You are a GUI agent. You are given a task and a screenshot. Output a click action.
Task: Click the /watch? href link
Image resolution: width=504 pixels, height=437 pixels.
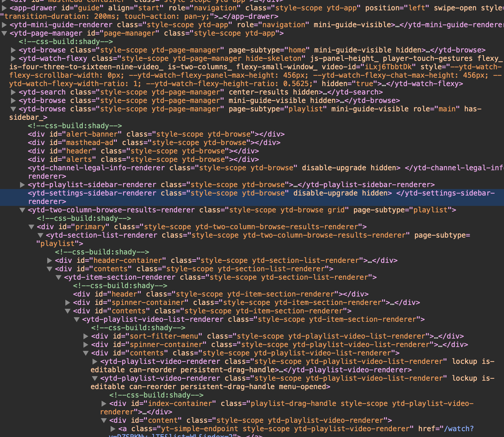pyautogui.click(x=459, y=429)
